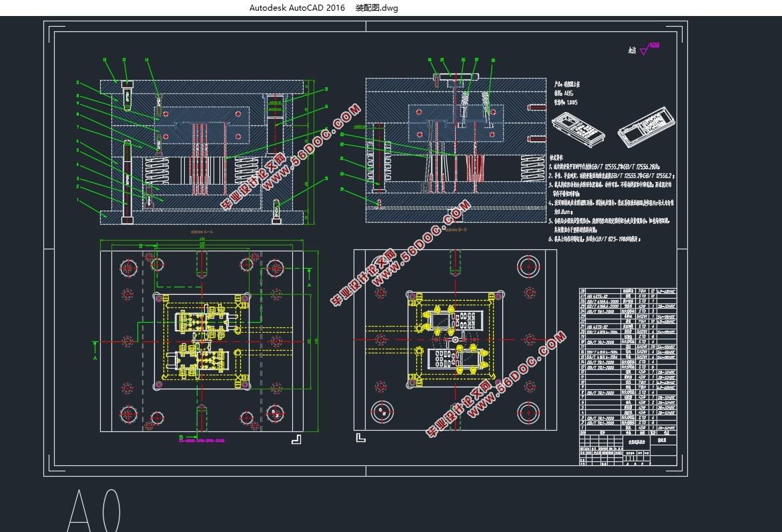Viewport: 782px width, 532px height.
Task: Select balloon number 25 in section B-B
Action: point(443,60)
